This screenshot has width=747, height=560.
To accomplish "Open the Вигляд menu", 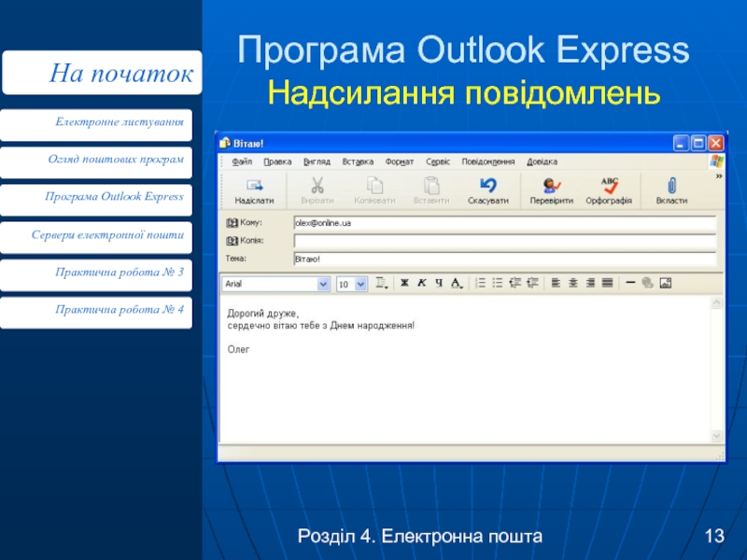I will [x=317, y=161].
